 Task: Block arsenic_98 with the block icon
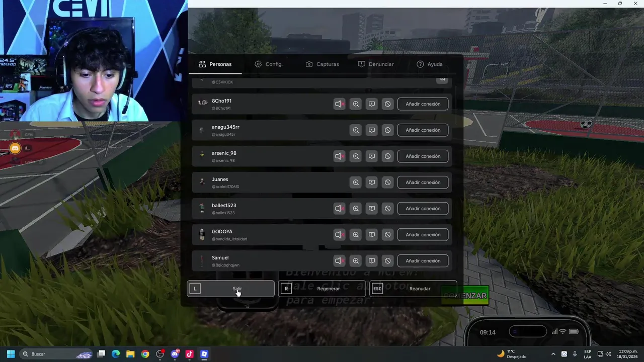(388, 156)
